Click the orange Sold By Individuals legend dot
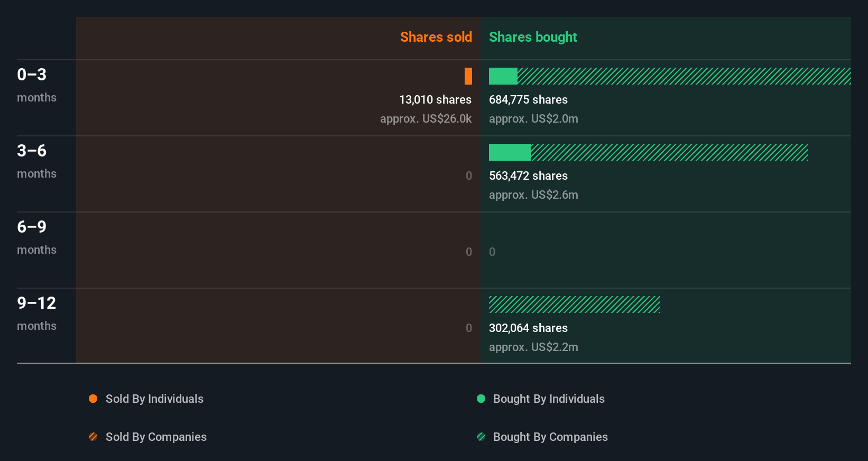This screenshot has height=461, width=868. pos(93,399)
